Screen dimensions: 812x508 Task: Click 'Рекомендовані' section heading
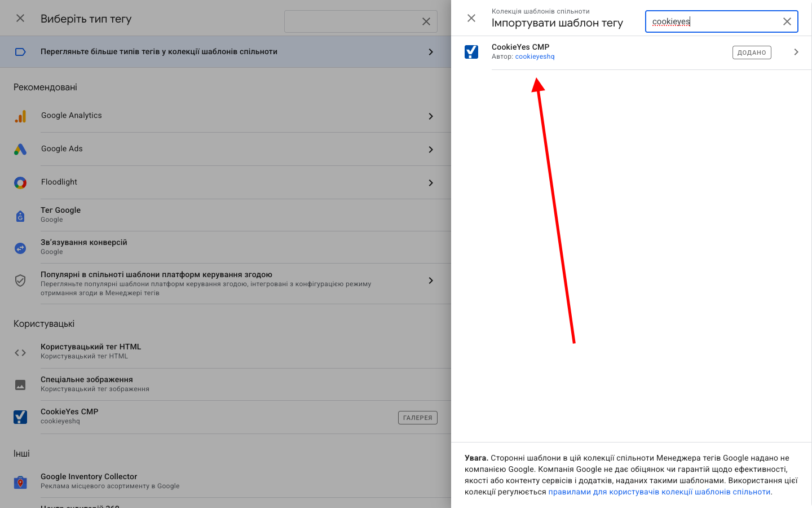coord(45,87)
